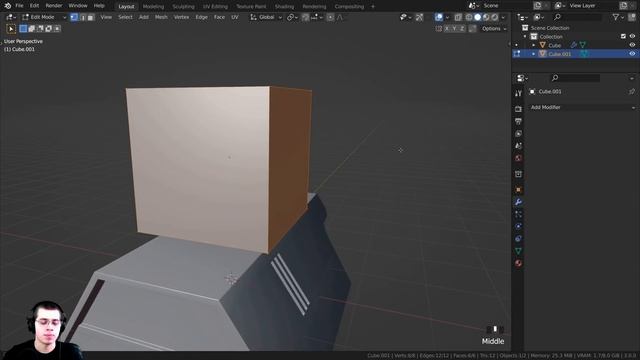Click the properties editor search field
Image resolution: width=640 pixels, height=360 pixels.
(575, 78)
